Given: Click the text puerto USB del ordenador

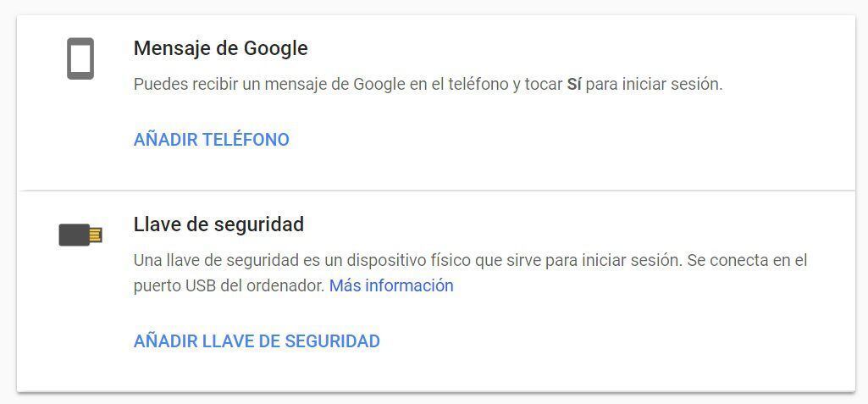Looking at the screenshot, I should tap(229, 285).
